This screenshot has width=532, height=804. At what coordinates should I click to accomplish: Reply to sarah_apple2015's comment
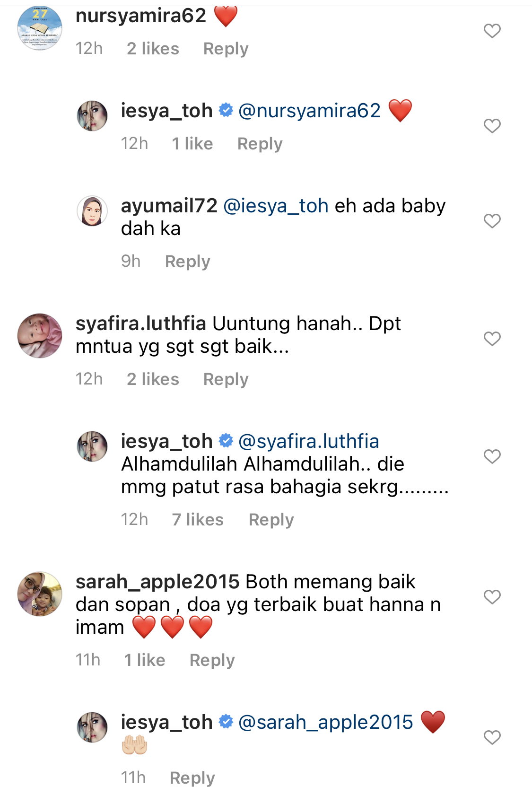[212, 660]
